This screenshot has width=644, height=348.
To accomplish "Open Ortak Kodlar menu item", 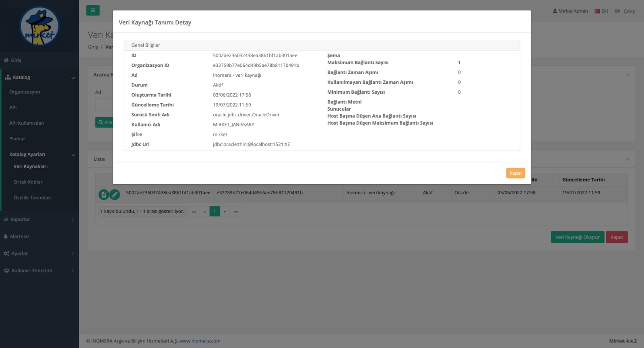I will (x=28, y=182).
